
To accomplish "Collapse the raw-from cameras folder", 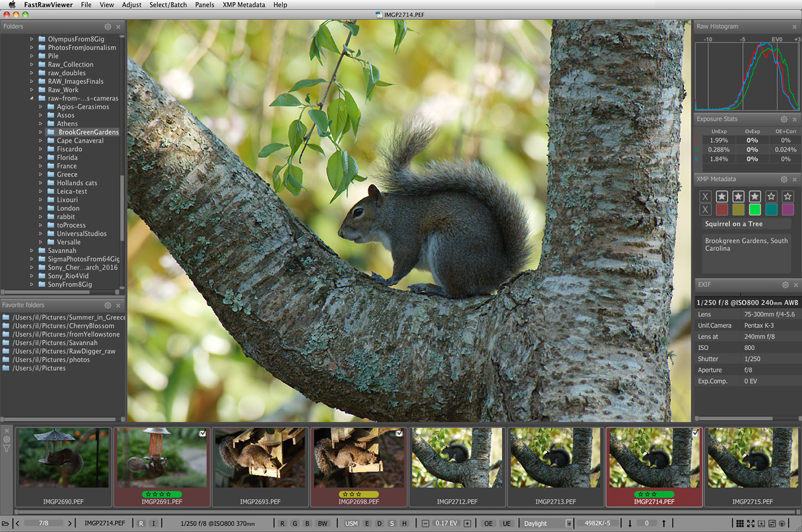I will 32,98.
